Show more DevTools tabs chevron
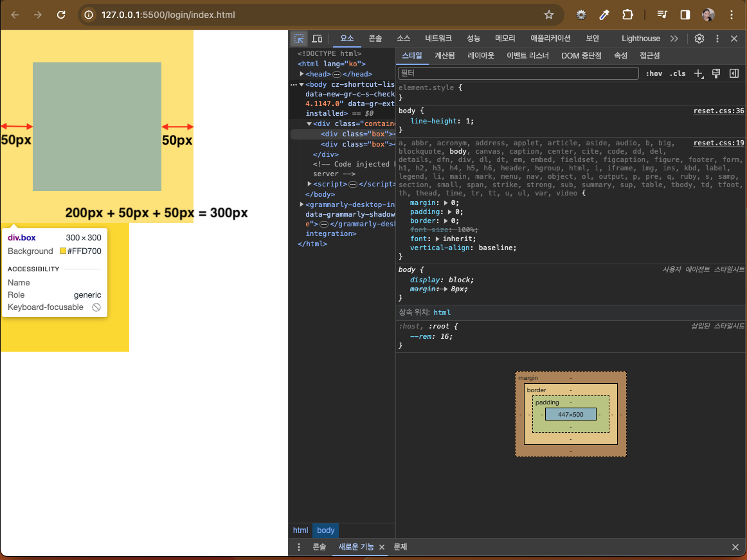Viewport: 747px width, 560px height. (x=674, y=39)
